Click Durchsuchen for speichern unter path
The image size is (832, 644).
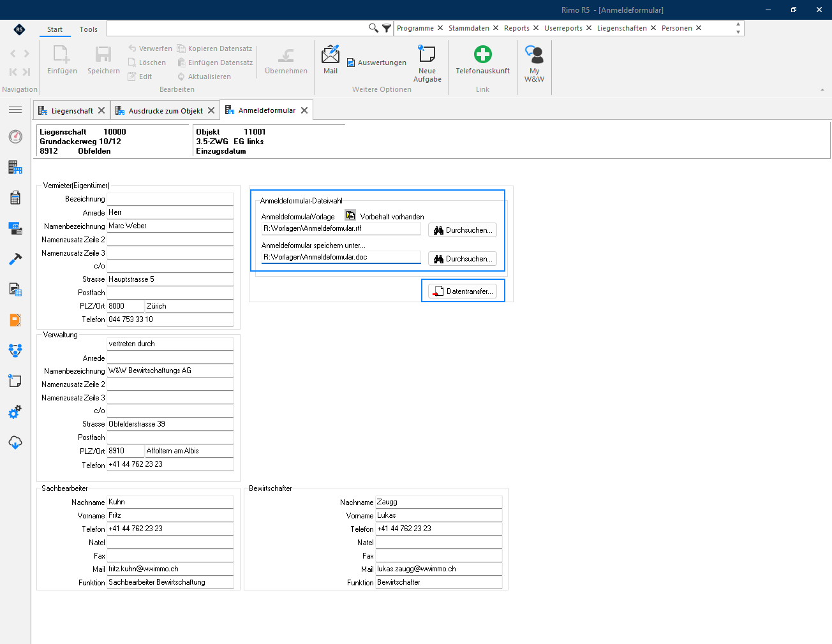(463, 259)
